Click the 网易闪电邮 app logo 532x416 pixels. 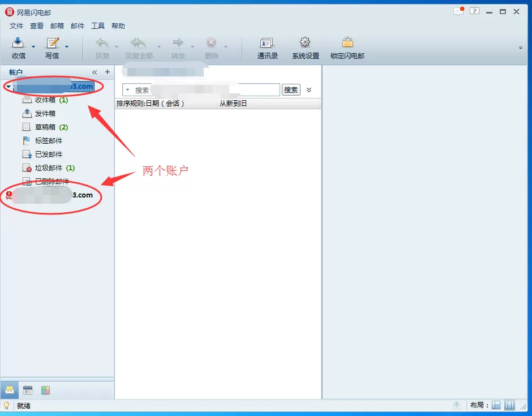click(x=10, y=12)
